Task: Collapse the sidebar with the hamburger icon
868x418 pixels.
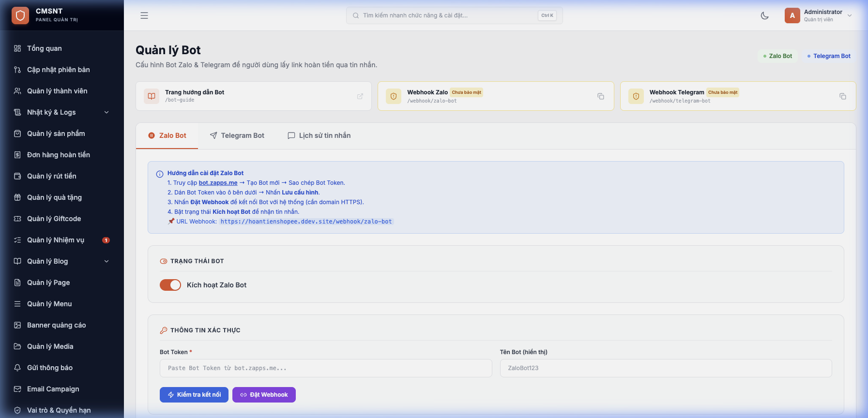Action: 144,15
